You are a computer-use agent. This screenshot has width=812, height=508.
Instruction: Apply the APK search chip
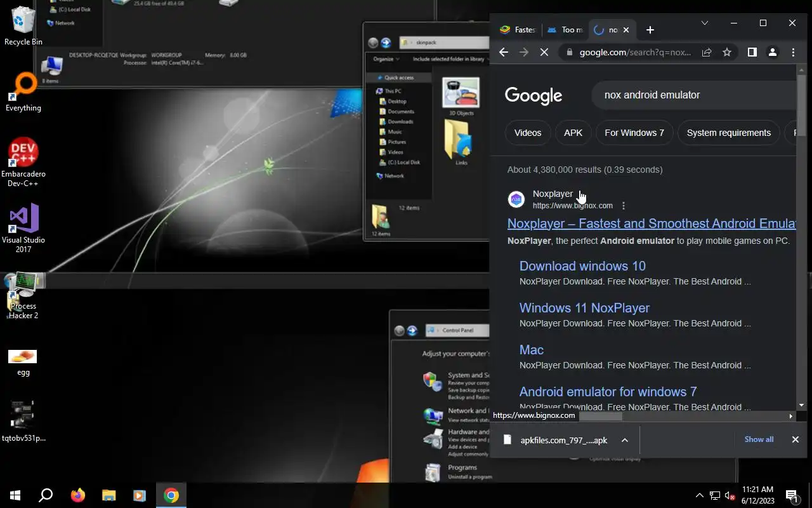tap(573, 133)
